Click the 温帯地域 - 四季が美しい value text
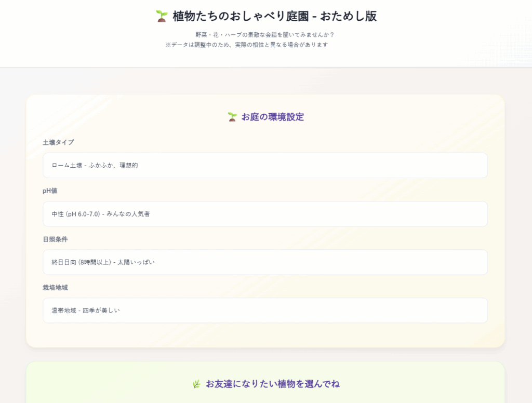The width and height of the screenshot is (532, 403). 86,311
